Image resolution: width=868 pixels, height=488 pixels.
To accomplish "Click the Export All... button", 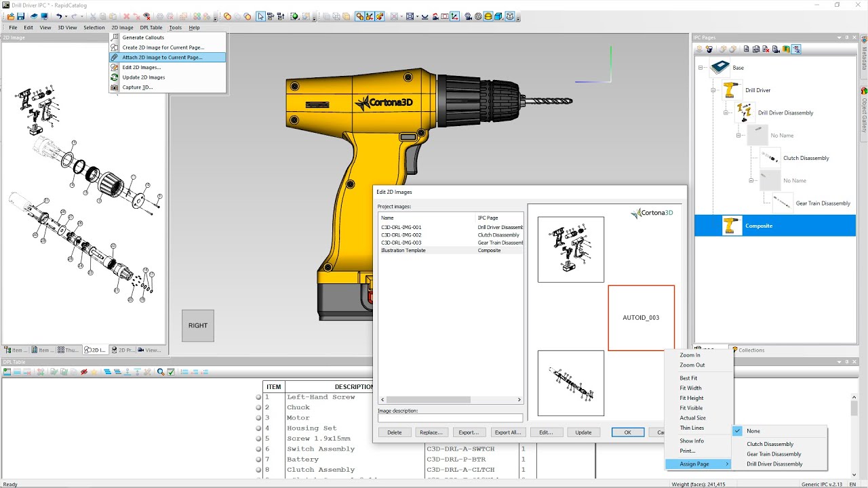I will (507, 432).
